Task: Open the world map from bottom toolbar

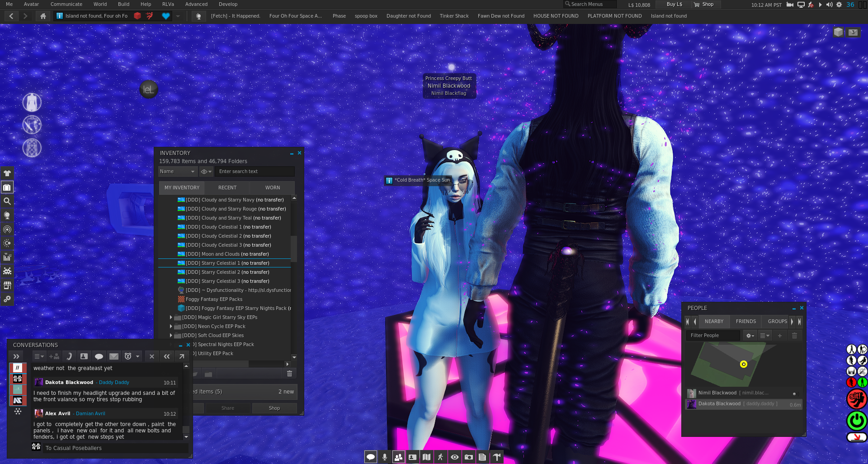Action: pyautogui.click(x=426, y=457)
